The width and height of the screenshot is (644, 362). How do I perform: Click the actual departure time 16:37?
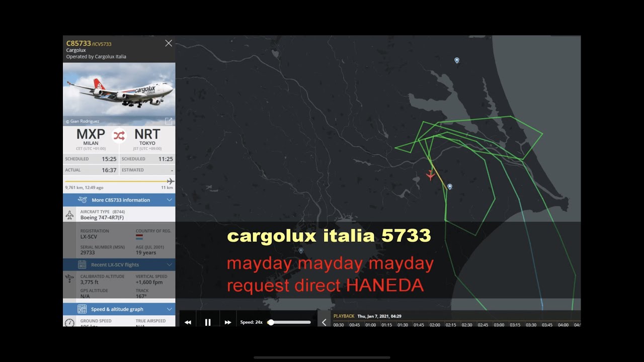[109, 170]
